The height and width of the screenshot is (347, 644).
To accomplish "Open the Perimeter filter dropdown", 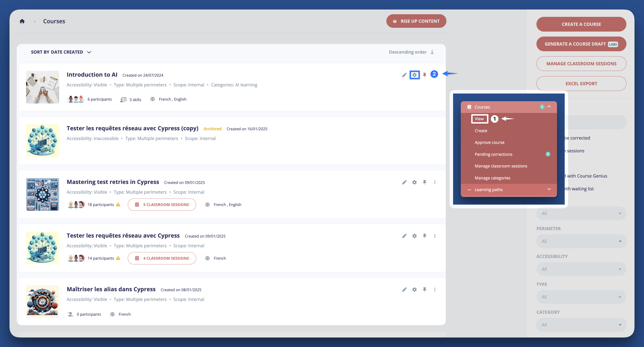I will pos(581,241).
